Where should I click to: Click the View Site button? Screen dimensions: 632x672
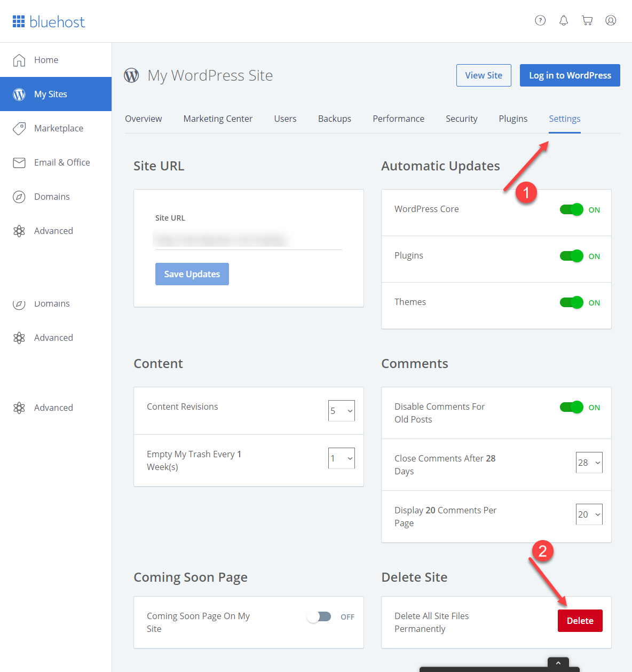(x=484, y=75)
